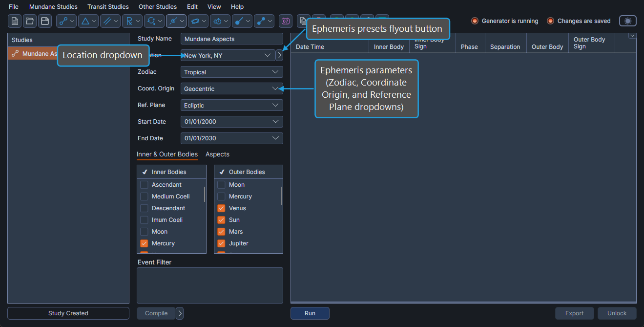The width and height of the screenshot is (644, 327).
Task: Uncheck Venus in Outer Bodies list
Action: (221, 208)
